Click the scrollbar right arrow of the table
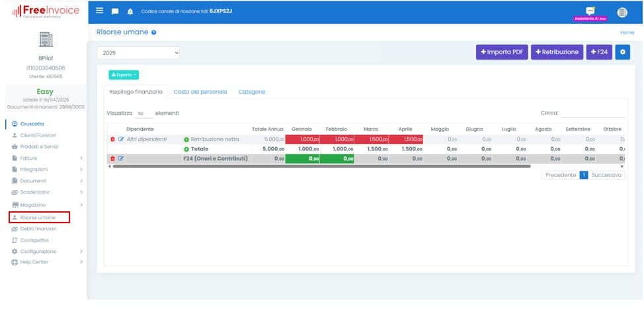The width and height of the screenshot is (644, 313). (622, 166)
